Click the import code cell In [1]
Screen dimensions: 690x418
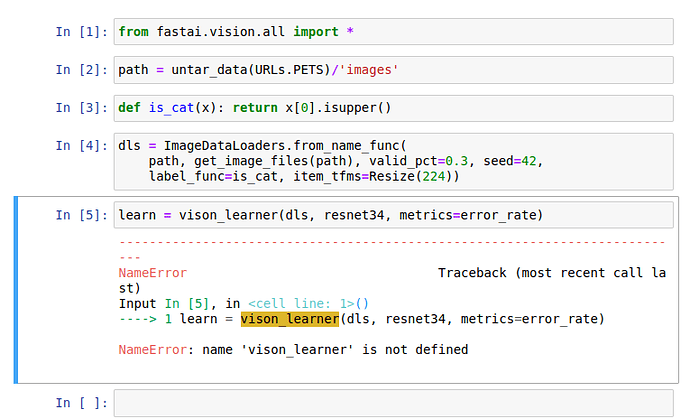tap(393, 32)
